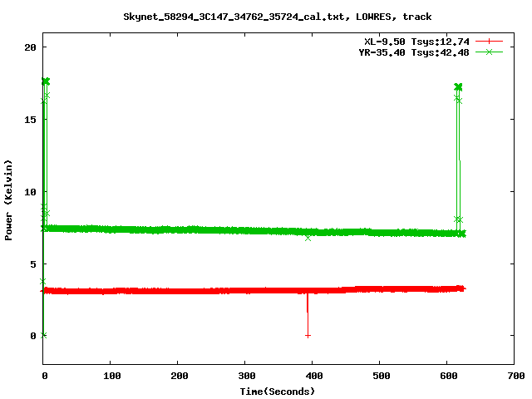Click the y-axis tick label 5

tap(33, 264)
